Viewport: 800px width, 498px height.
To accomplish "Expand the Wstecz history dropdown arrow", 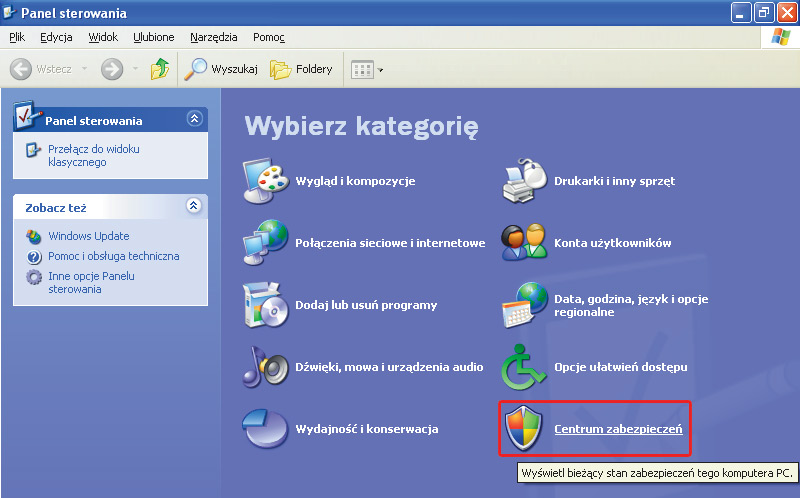I will pos(84,70).
